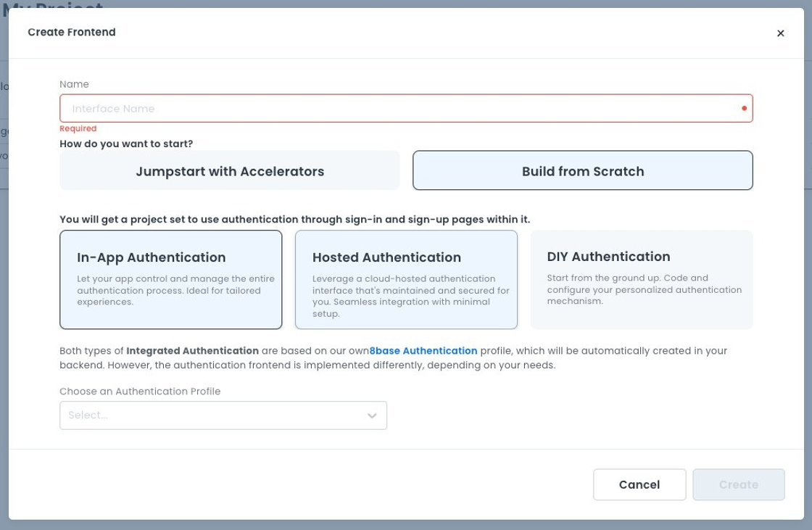The width and height of the screenshot is (812, 530).
Task: Click the red error dot in Name field
Action: [x=744, y=109]
